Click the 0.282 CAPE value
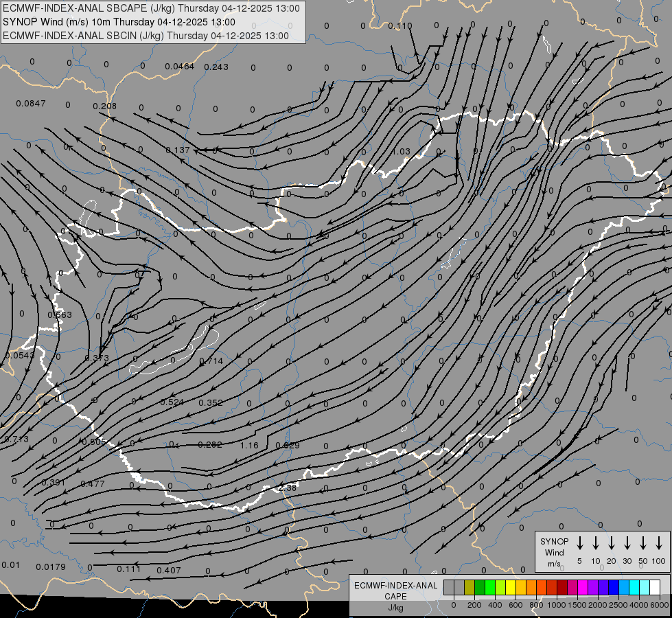 [209, 445]
